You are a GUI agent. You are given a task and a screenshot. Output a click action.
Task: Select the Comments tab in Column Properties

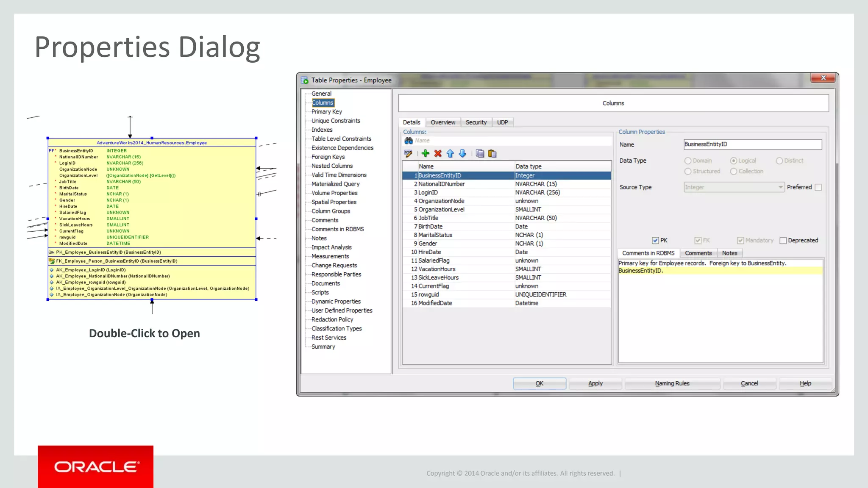tap(698, 253)
